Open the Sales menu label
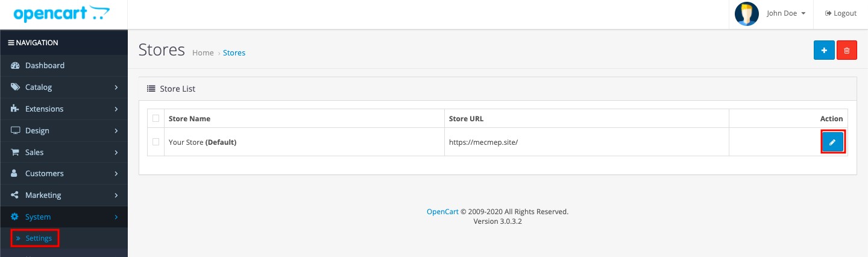868x257 pixels. [34, 152]
